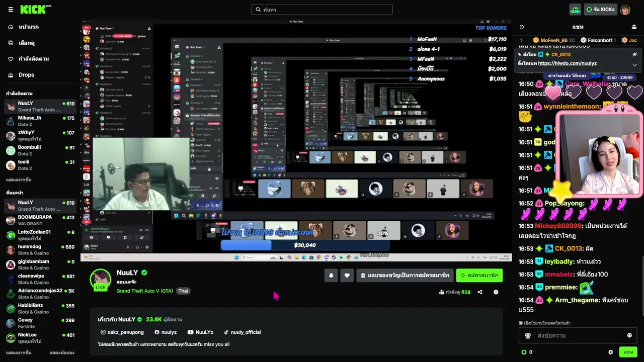
Task: Open Mikasa_th channel in the following list
Action: click(x=40, y=121)
